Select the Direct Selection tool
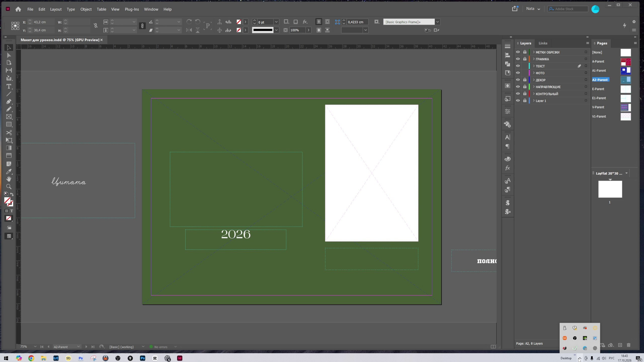Image resolution: width=644 pixels, height=362 pixels. (x=9, y=55)
